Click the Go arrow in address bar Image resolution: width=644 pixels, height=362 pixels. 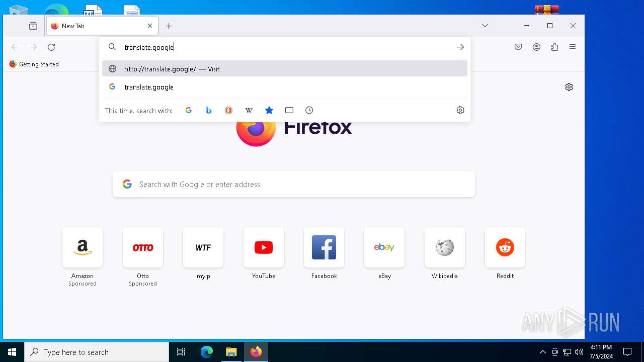pos(460,47)
